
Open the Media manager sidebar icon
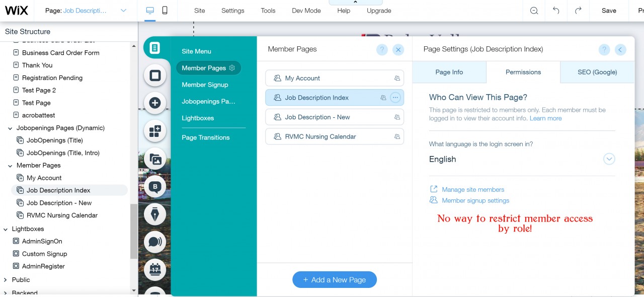155,160
